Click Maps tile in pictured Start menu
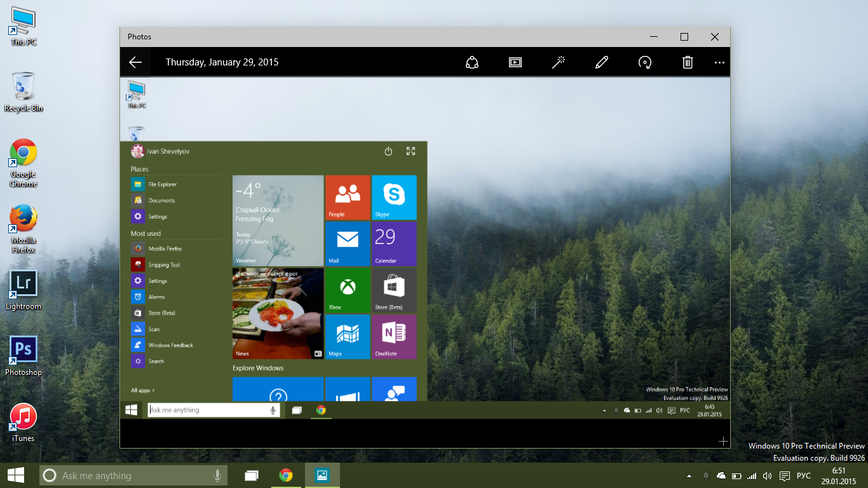 (348, 337)
